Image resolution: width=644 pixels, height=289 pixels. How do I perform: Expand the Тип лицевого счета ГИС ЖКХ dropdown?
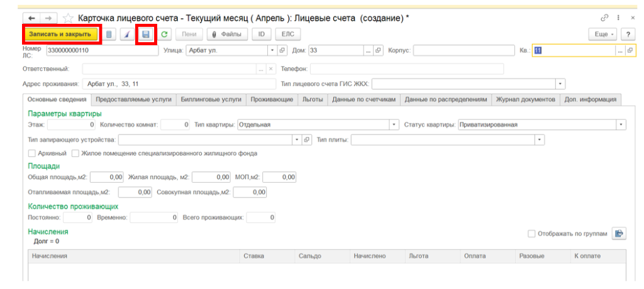click(560, 84)
